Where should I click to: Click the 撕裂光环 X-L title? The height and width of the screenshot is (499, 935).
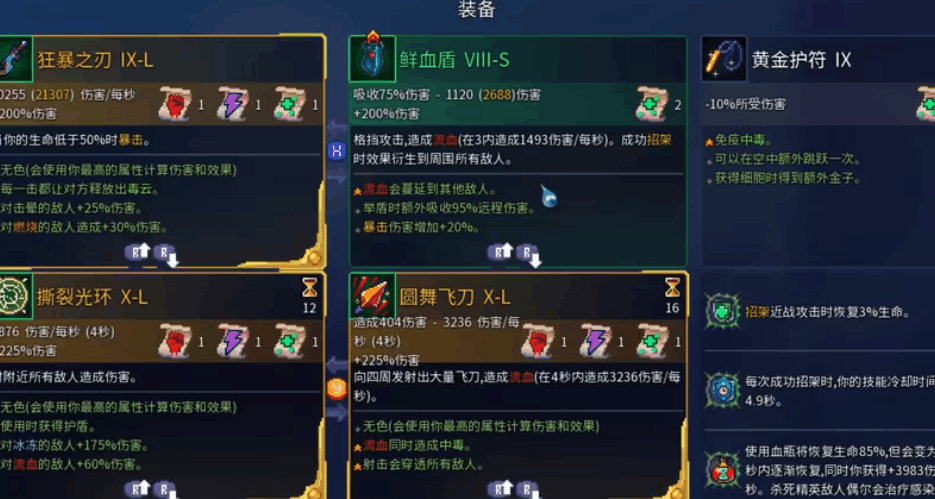click(92, 297)
